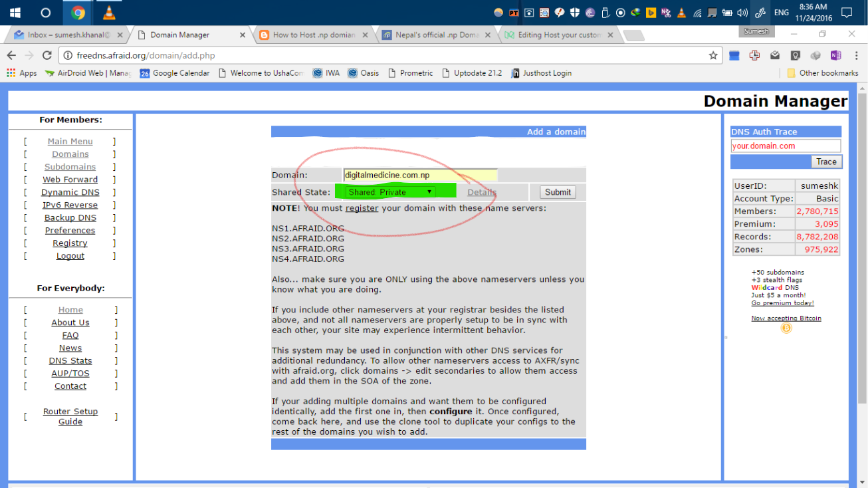Switch to the Inbox Gmail tab

[x=68, y=35]
